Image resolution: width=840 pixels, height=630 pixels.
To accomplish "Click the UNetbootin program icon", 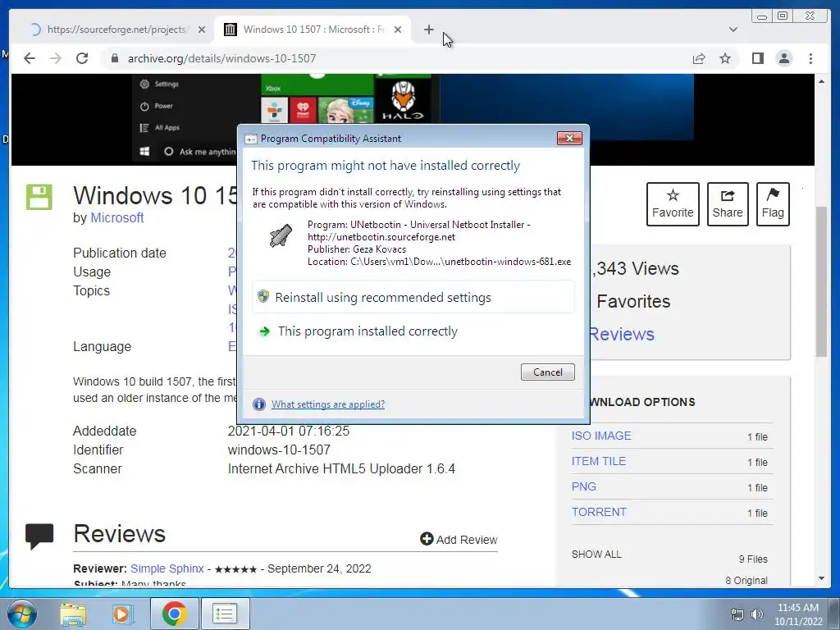I will (281, 235).
